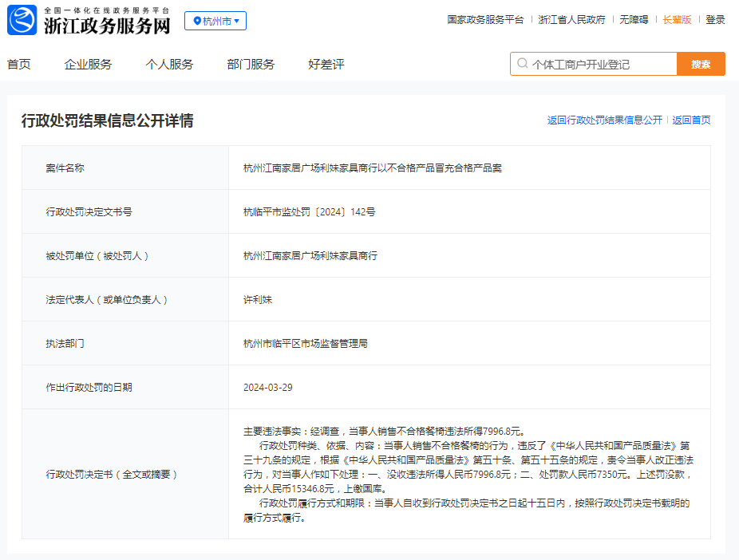
Task: Click 登录 to sign in
Action: tap(715, 20)
